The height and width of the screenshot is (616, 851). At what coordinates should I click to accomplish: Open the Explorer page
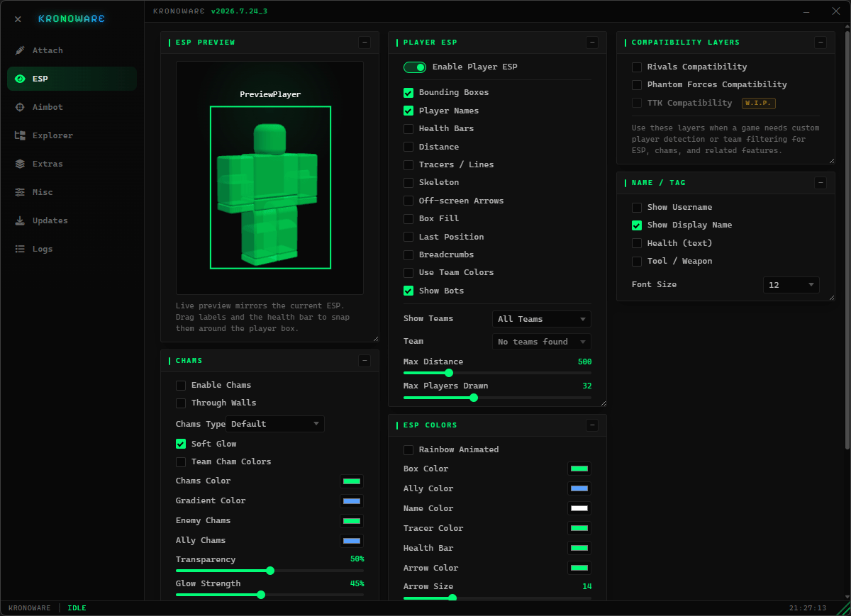click(x=72, y=135)
